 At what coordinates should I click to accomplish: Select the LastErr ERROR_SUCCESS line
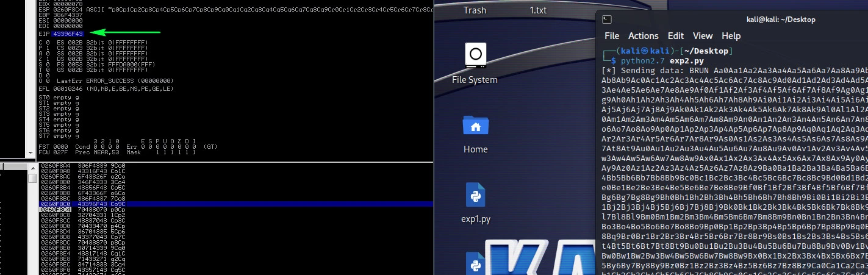(x=115, y=81)
